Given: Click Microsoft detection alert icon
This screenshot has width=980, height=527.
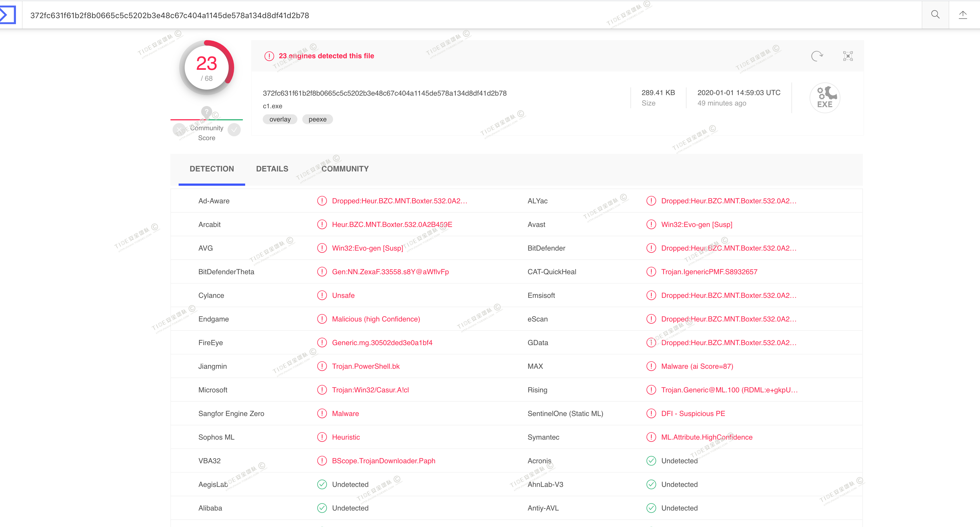Looking at the screenshot, I should (322, 390).
